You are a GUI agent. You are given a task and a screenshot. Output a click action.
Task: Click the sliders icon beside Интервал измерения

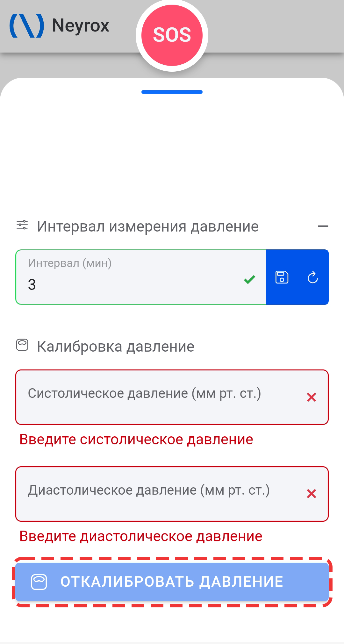click(22, 225)
